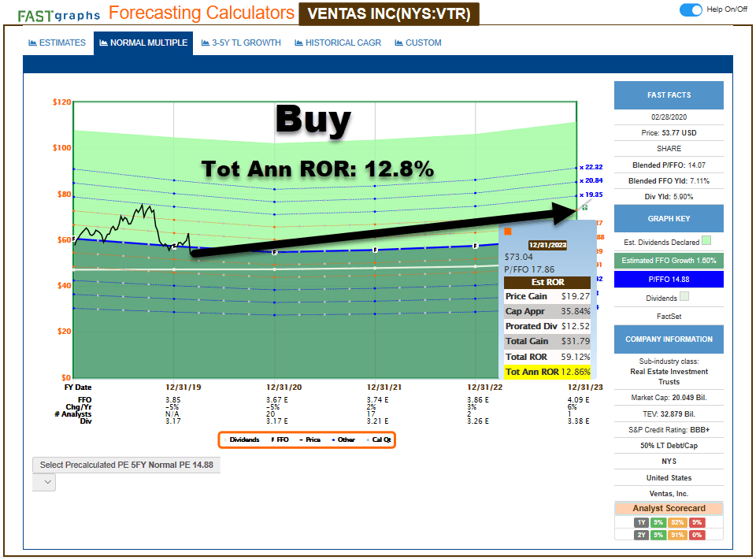This screenshot has height=560, width=756.
Task: Click the Est. Dividends Declared color swatch
Action: (706, 240)
